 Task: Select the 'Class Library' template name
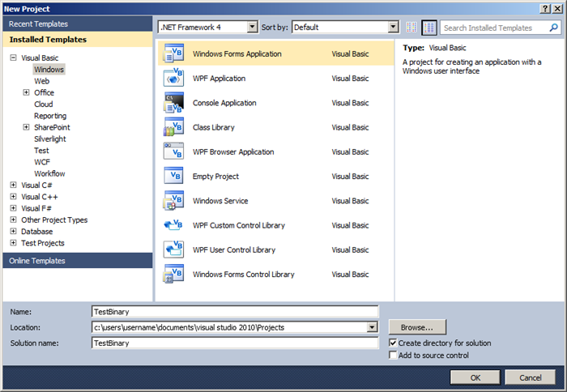(213, 127)
